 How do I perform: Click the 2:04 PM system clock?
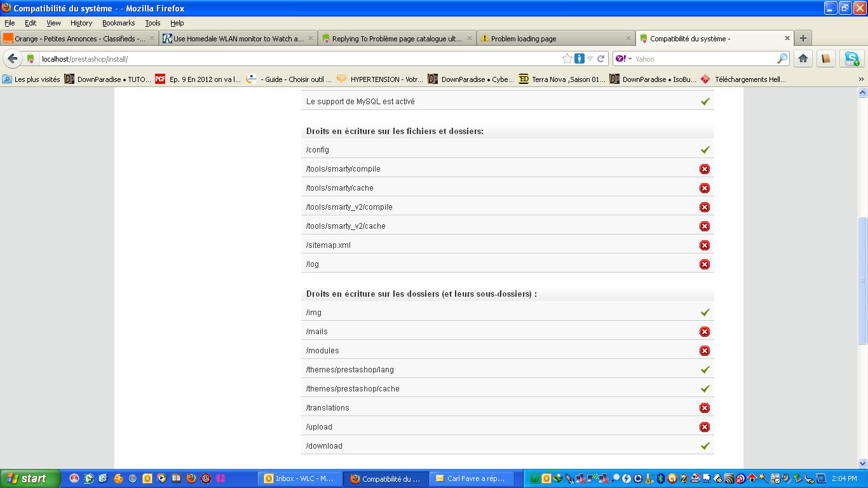843,478
